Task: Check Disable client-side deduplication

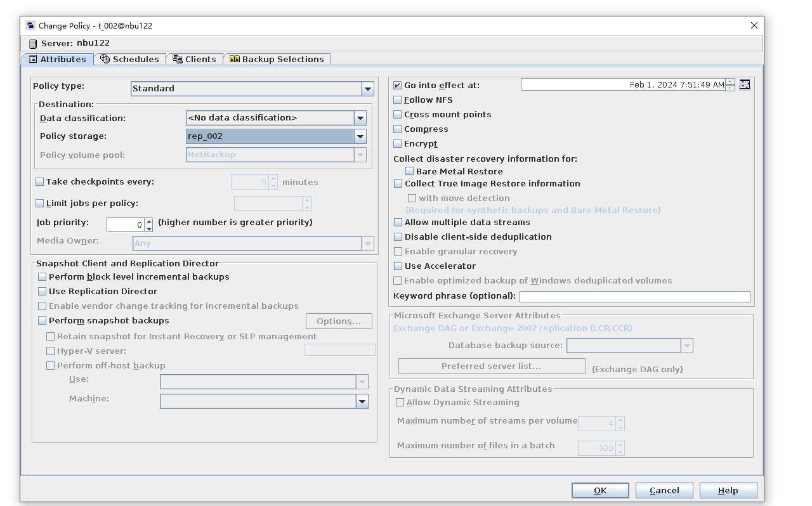Action: pos(398,237)
